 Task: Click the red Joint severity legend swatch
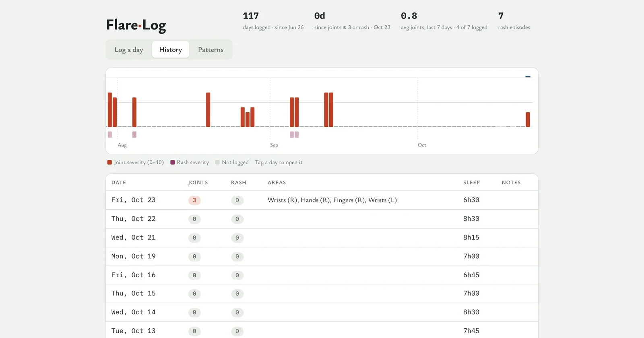coord(109,162)
